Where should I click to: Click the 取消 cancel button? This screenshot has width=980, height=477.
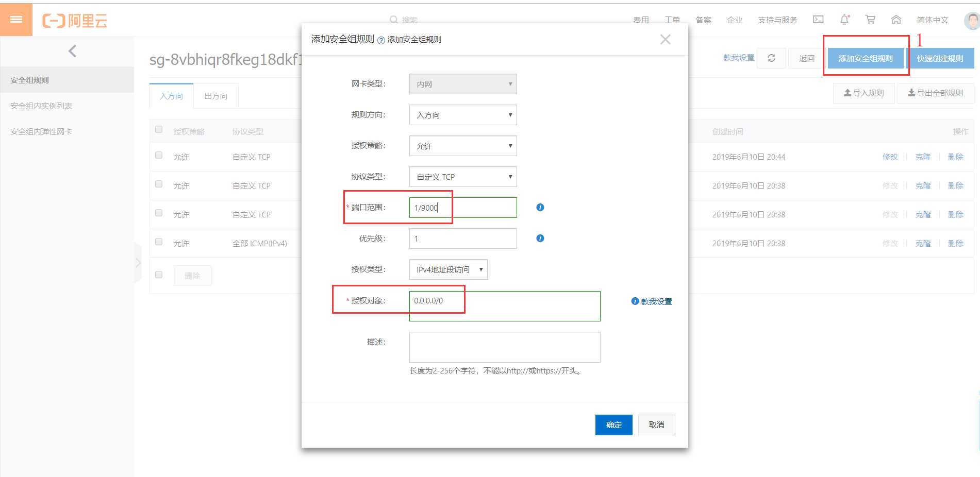pos(656,425)
